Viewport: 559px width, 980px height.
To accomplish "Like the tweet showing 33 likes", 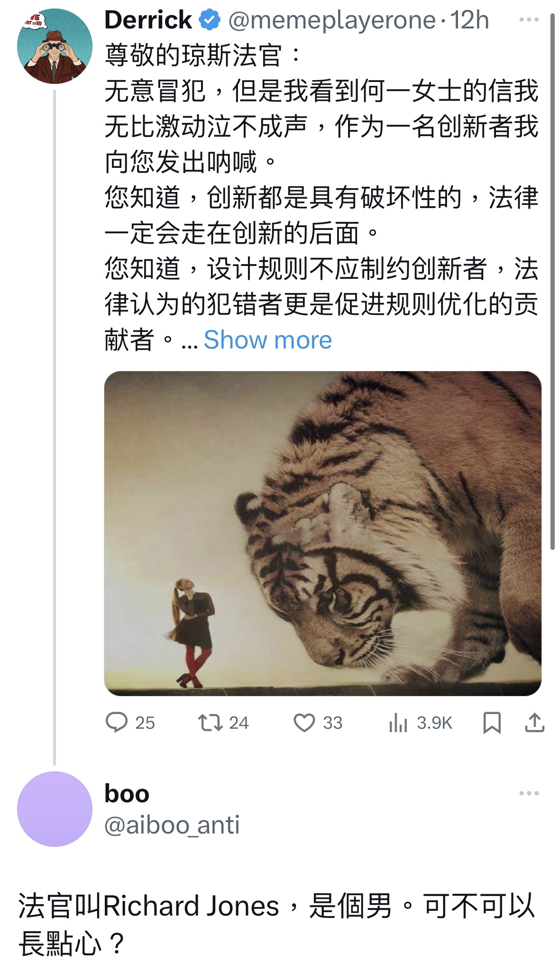I will click(318, 723).
